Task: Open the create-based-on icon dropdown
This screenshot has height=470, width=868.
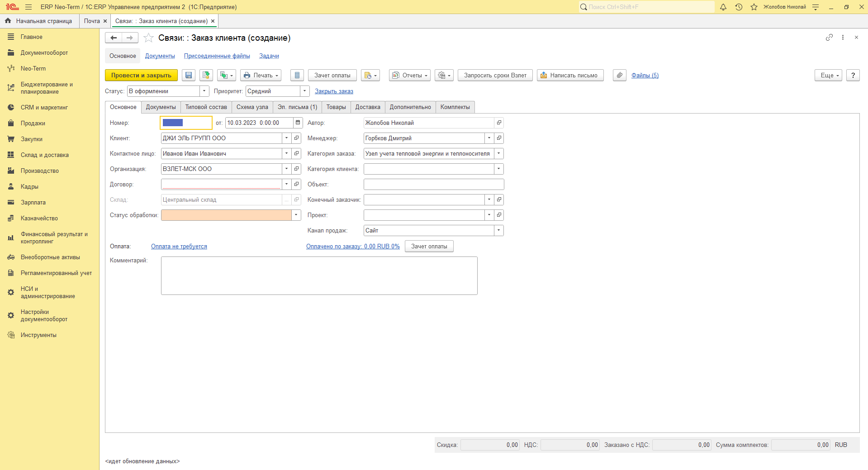Action: click(227, 76)
